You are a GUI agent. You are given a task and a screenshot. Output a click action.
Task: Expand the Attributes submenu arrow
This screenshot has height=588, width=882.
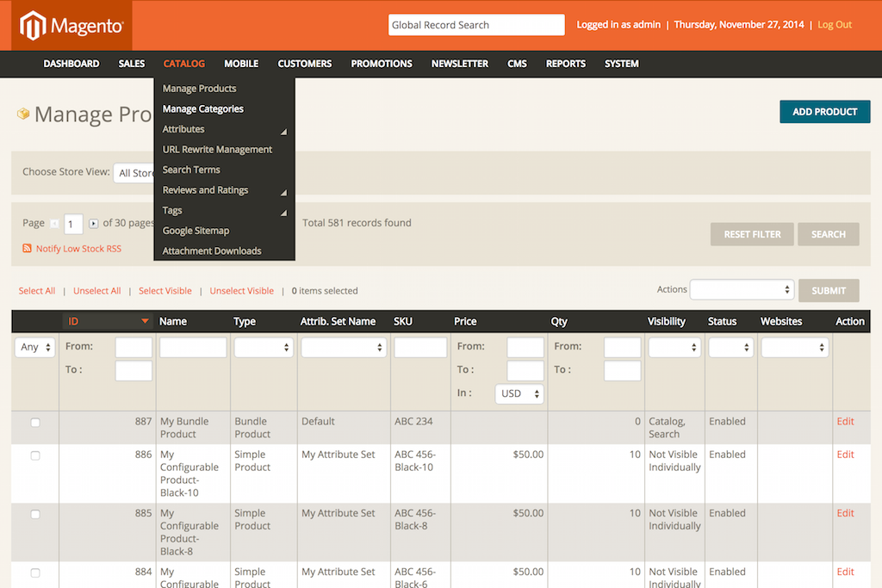[283, 132]
